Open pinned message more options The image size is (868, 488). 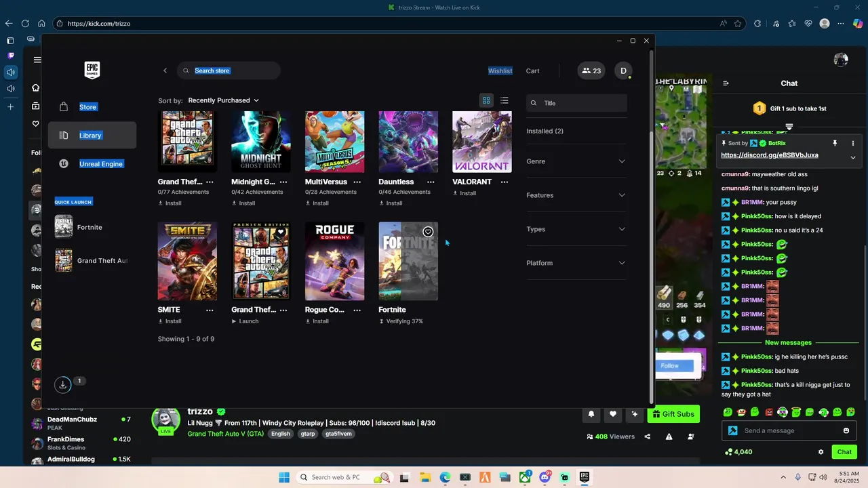coord(852,144)
